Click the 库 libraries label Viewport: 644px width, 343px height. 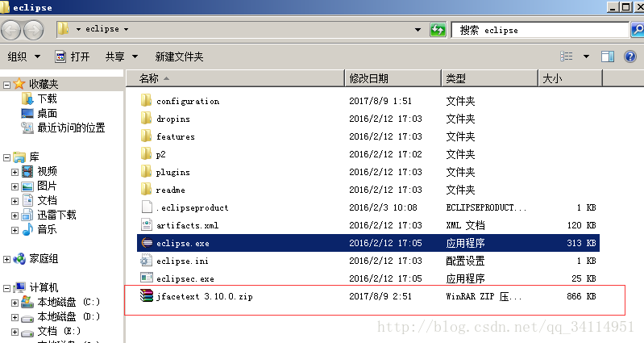34,157
